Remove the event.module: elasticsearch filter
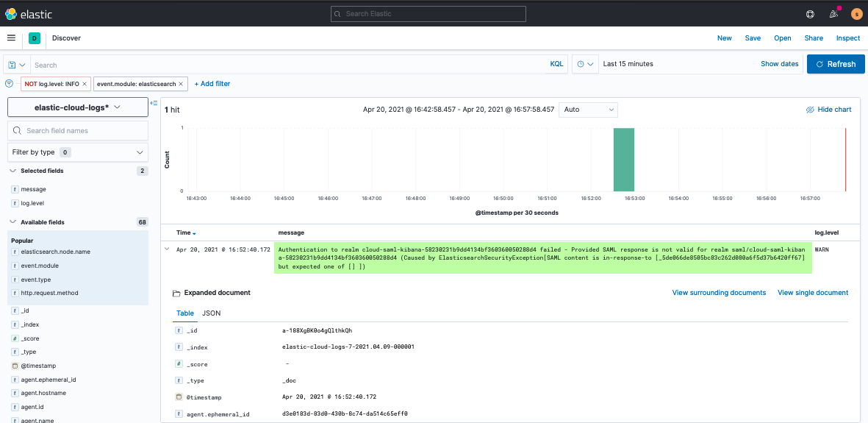Image resolution: width=868 pixels, height=423 pixels. pyautogui.click(x=182, y=85)
